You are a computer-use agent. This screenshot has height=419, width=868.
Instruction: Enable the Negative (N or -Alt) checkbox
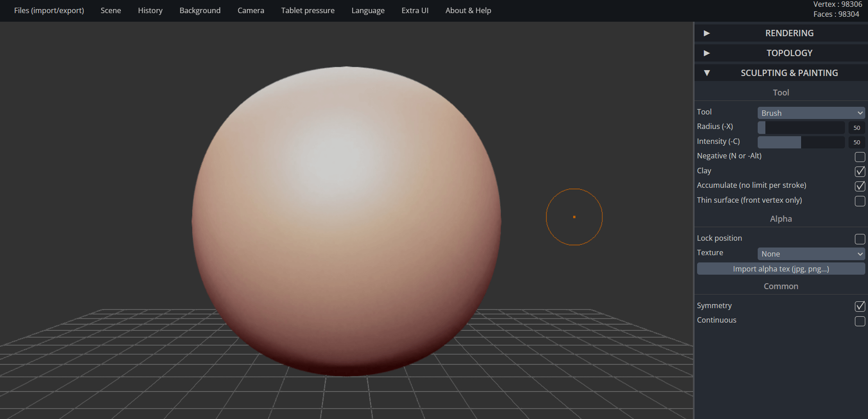click(860, 157)
